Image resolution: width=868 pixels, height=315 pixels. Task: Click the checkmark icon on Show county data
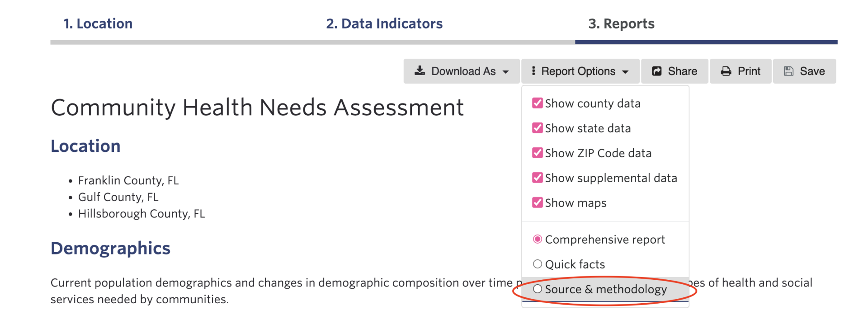click(x=537, y=103)
